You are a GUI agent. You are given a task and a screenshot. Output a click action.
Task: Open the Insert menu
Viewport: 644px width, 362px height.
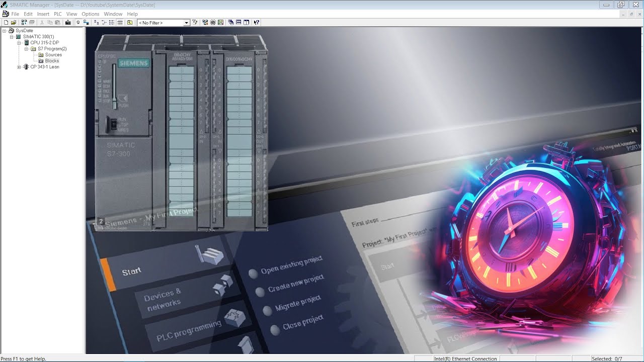tap(43, 14)
